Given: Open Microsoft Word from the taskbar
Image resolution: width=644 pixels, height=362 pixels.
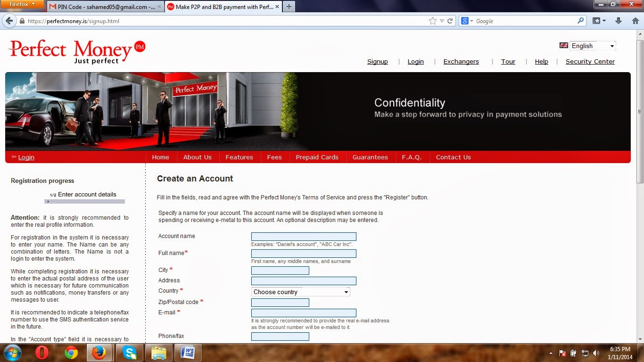Looking at the screenshot, I should [188, 352].
